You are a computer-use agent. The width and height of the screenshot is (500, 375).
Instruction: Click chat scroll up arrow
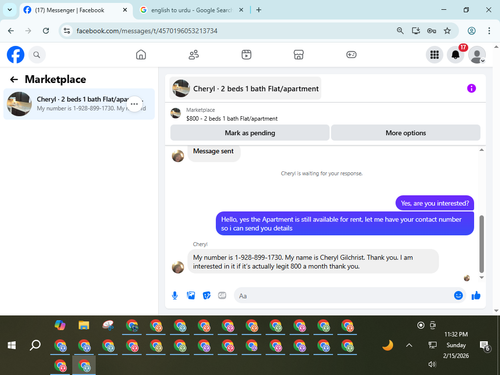(481, 150)
